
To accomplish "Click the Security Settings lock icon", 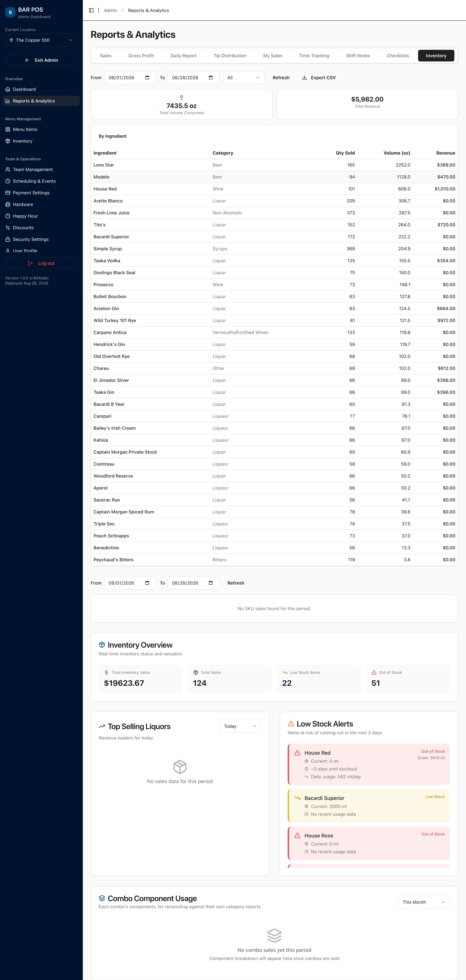I will tap(8, 239).
